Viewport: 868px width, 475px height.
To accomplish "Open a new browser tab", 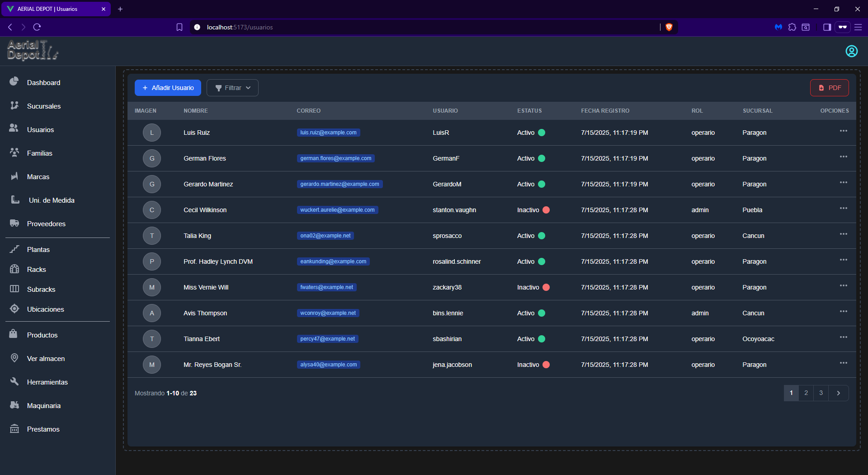I will tap(120, 9).
